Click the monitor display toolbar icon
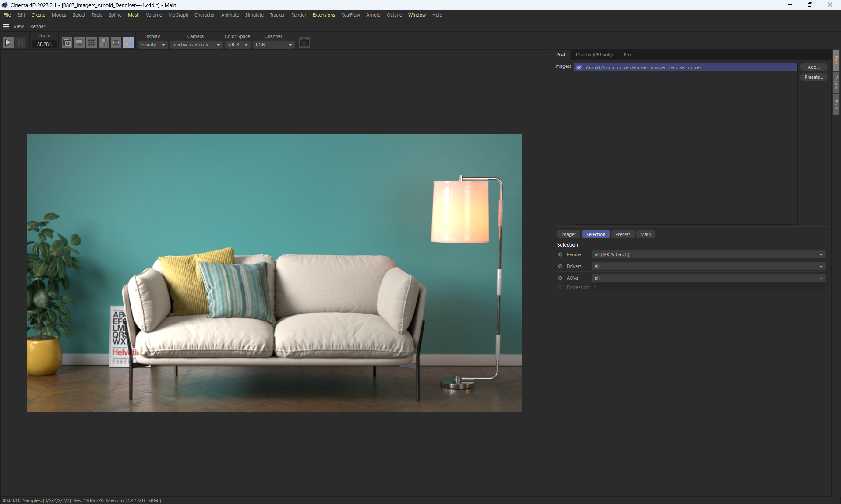The width and height of the screenshot is (841, 504). click(x=79, y=42)
